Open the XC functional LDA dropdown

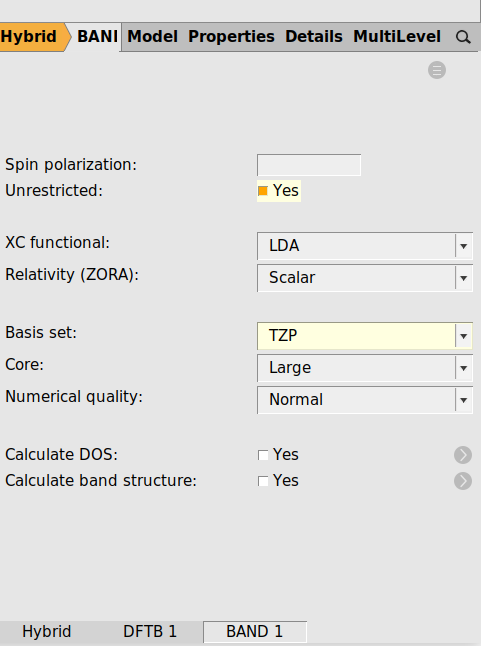click(x=364, y=246)
